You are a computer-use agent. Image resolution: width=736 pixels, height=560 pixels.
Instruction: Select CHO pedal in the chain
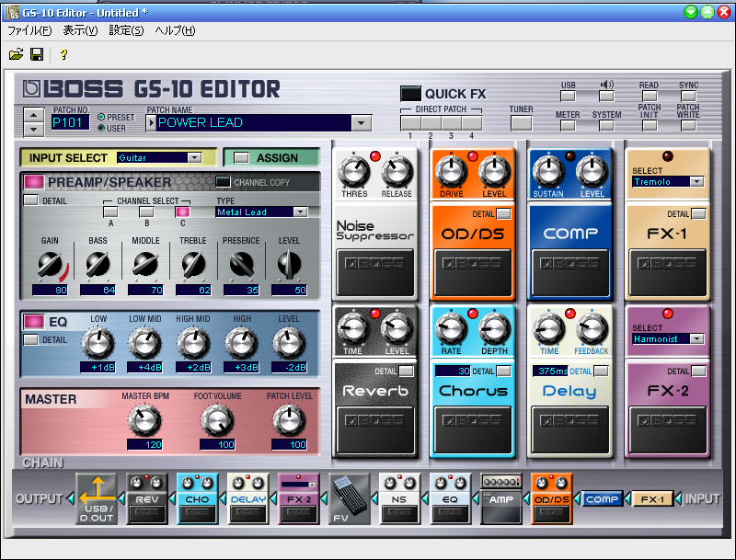click(197, 499)
